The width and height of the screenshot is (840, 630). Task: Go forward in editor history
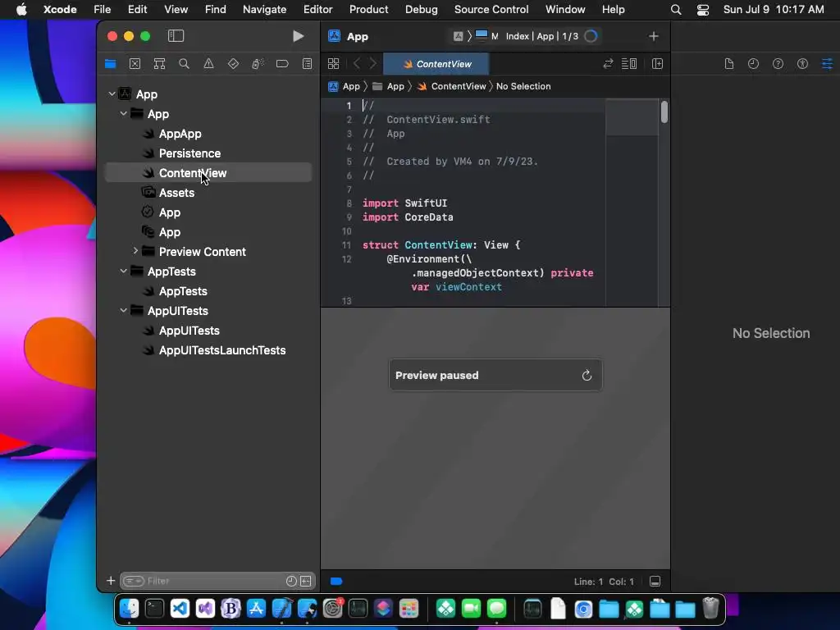point(373,64)
